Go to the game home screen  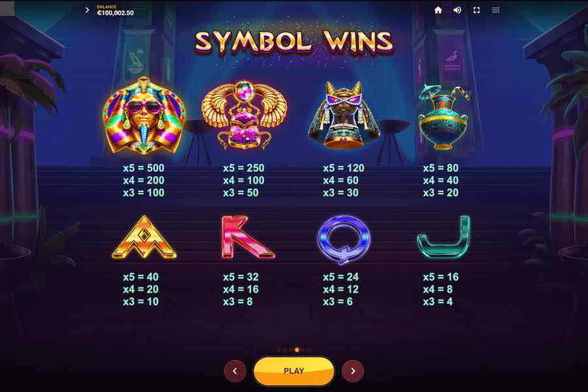point(438,10)
